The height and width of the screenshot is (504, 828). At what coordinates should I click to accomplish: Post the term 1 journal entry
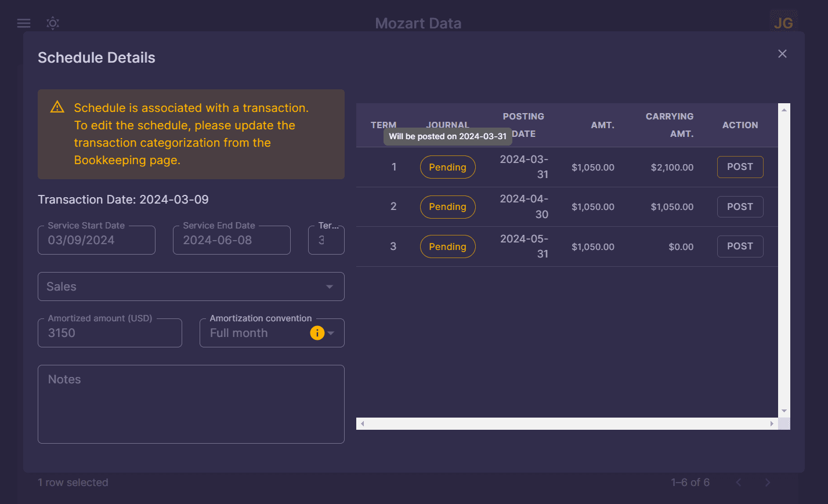(740, 167)
